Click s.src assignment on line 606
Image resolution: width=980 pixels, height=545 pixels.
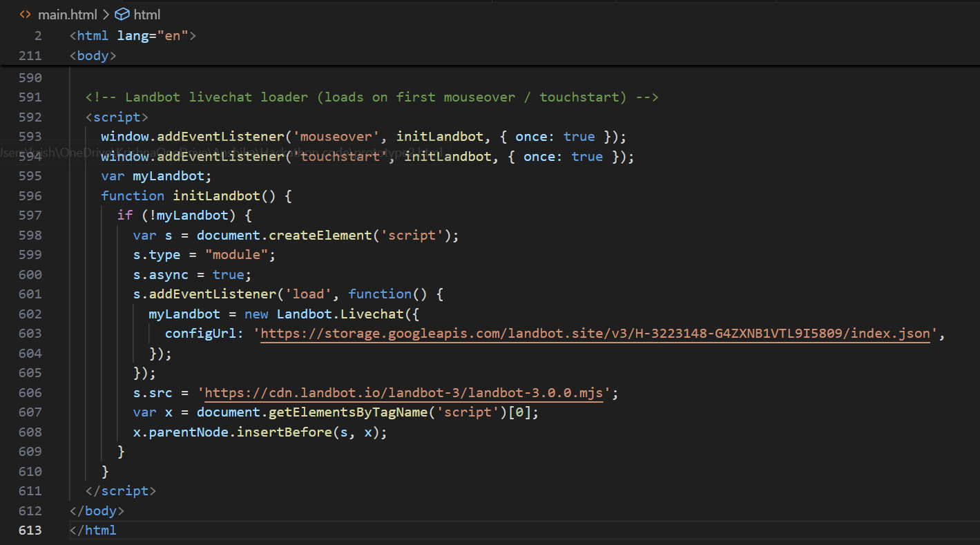tap(153, 393)
